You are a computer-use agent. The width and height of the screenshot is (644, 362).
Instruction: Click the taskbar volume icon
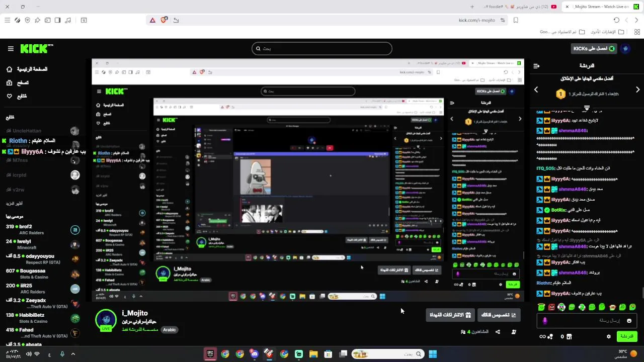point(29,354)
